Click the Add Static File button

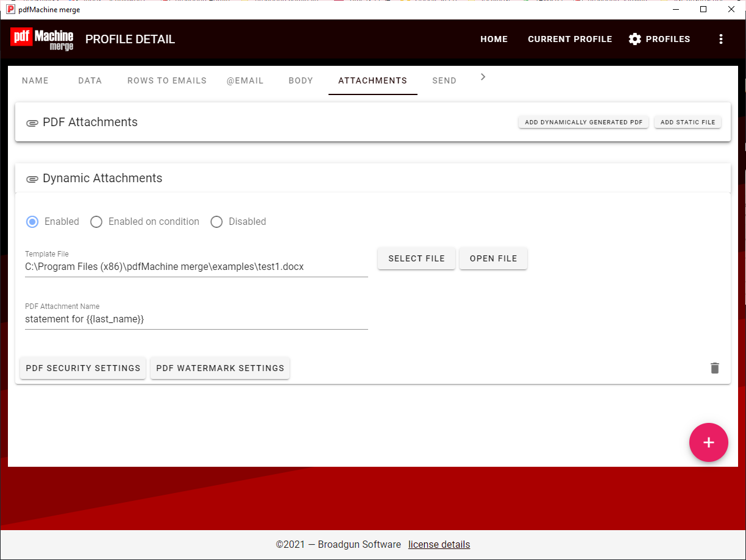coord(688,122)
